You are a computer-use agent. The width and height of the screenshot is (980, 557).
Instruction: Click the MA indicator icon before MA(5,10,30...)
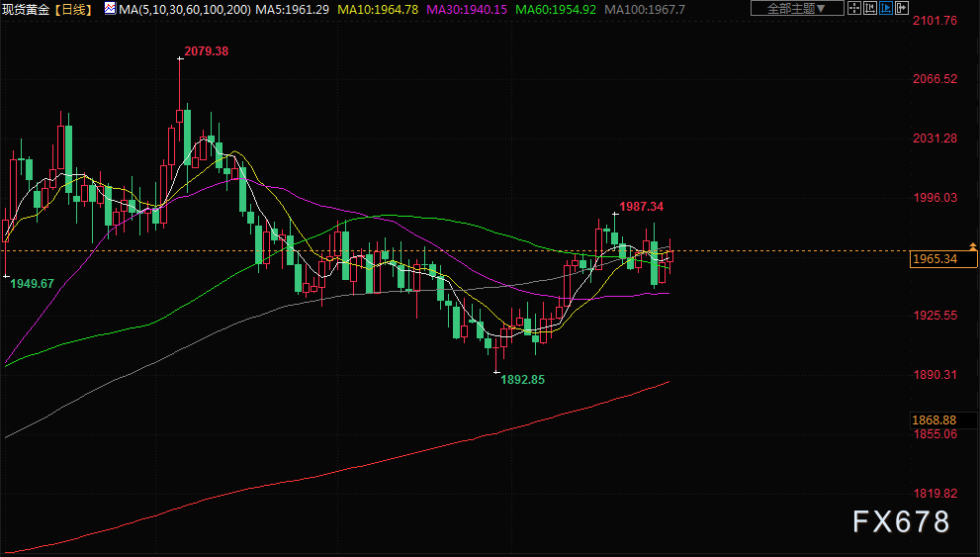108,9
